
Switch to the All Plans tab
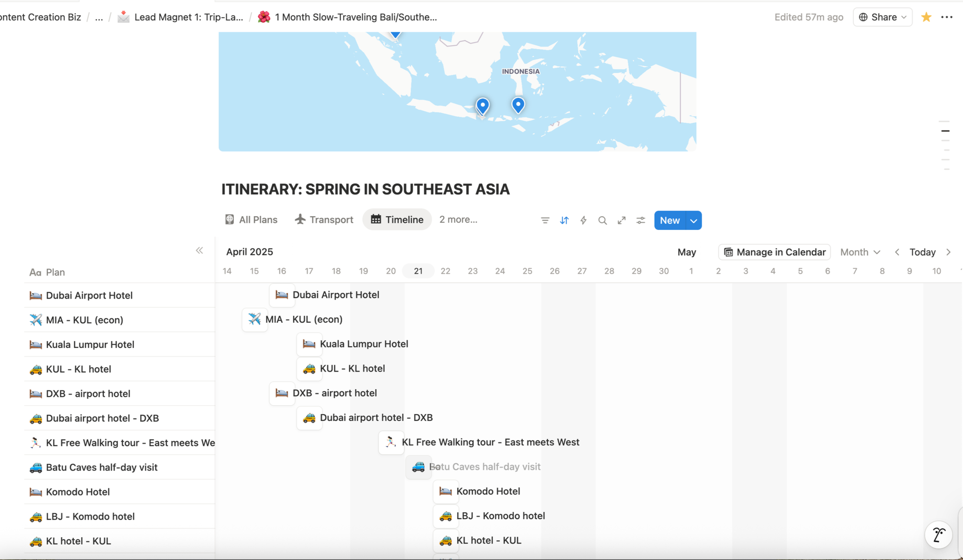click(x=251, y=220)
